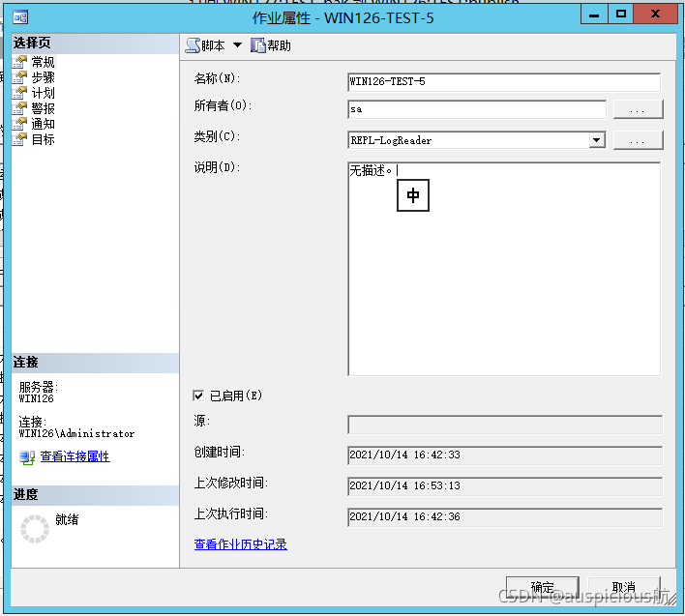Click the 创建时间: label
685x616 pixels.
220,453
